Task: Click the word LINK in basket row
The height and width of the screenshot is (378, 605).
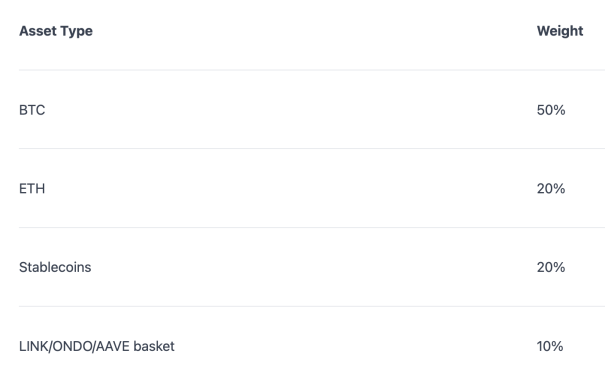Action: tap(33, 346)
